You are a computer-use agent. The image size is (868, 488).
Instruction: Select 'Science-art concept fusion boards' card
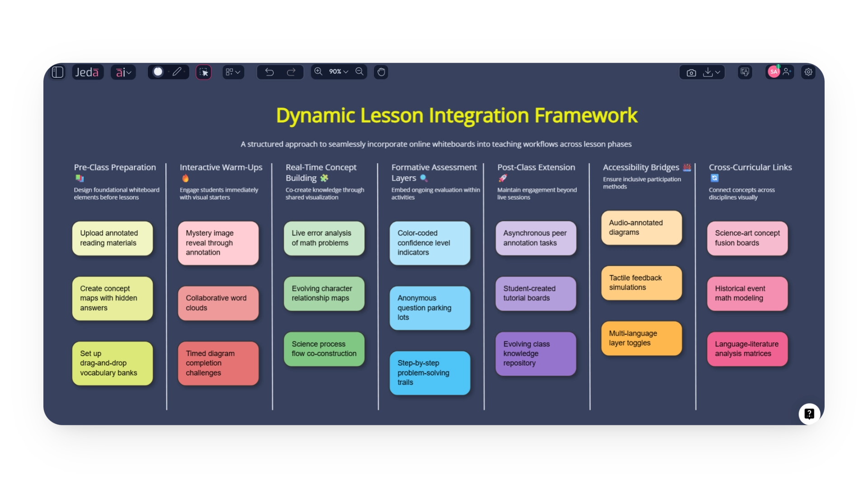click(747, 238)
